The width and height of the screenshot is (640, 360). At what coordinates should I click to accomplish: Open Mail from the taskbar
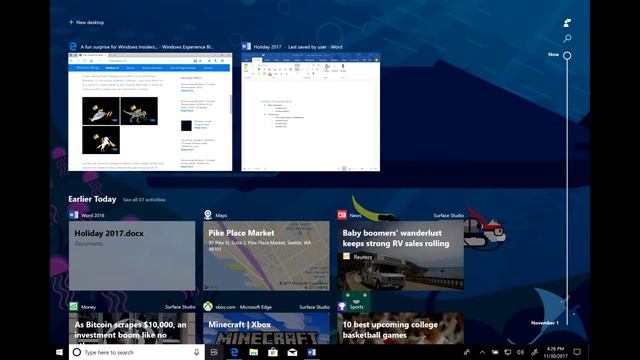[x=292, y=352]
